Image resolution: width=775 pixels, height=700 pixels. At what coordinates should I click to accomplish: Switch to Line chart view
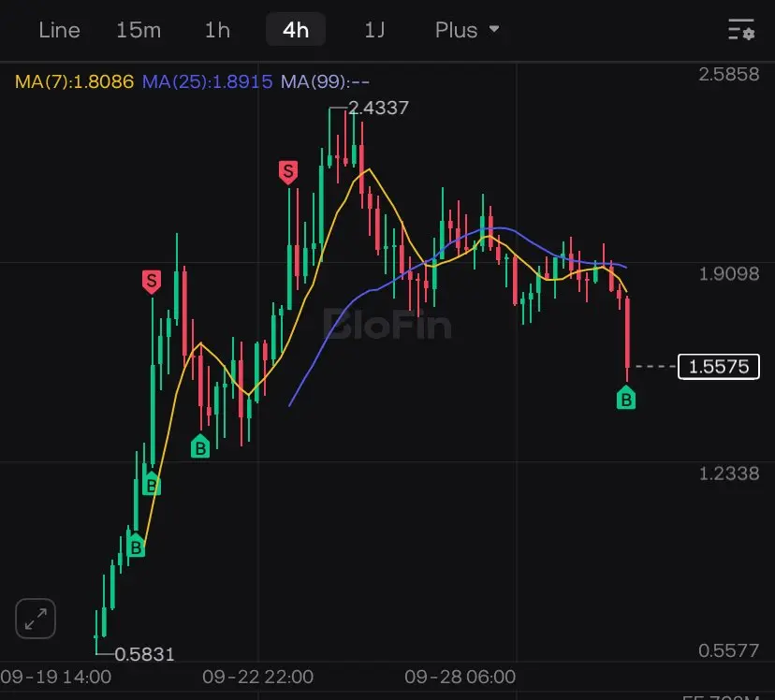[59, 30]
